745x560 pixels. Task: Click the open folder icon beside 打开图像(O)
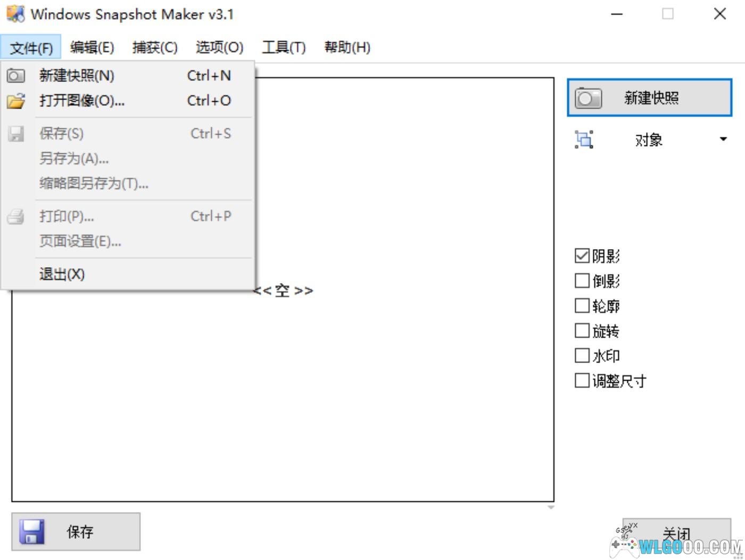click(16, 101)
